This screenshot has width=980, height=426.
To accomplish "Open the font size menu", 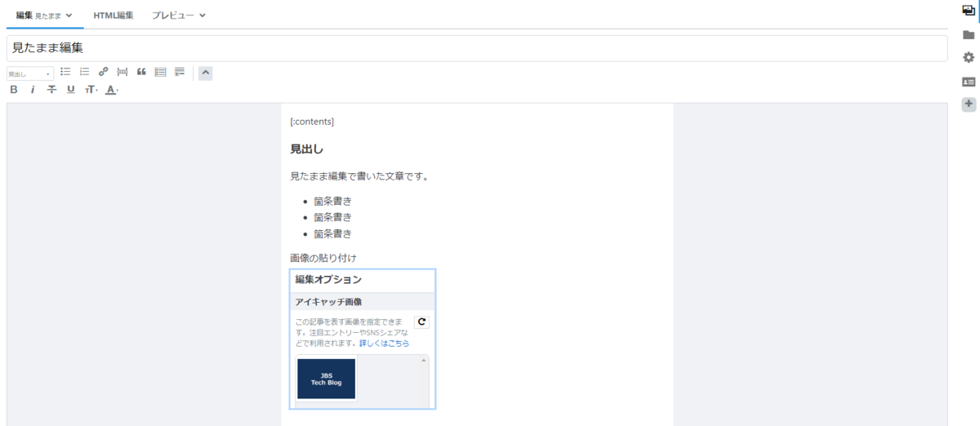I will (x=91, y=90).
